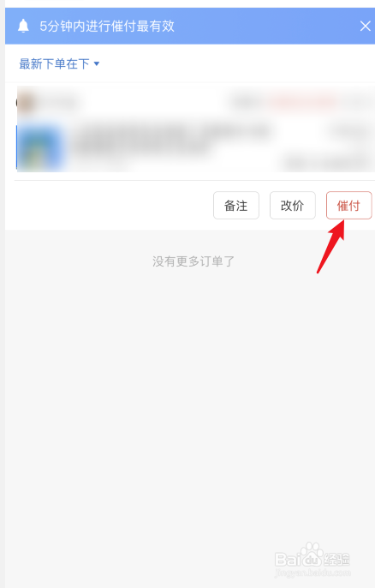Click the 备注 button
The width and height of the screenshot is (375, 588).
point(236,205)
